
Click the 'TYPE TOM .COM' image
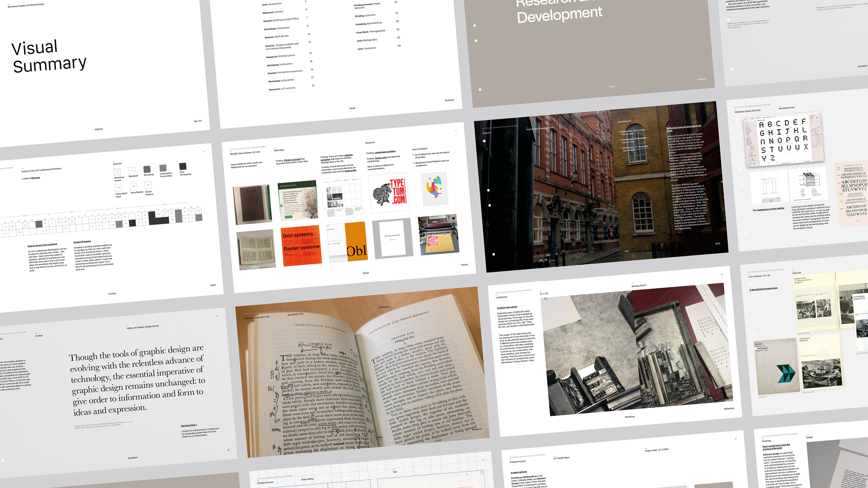(x=388, y=193)
